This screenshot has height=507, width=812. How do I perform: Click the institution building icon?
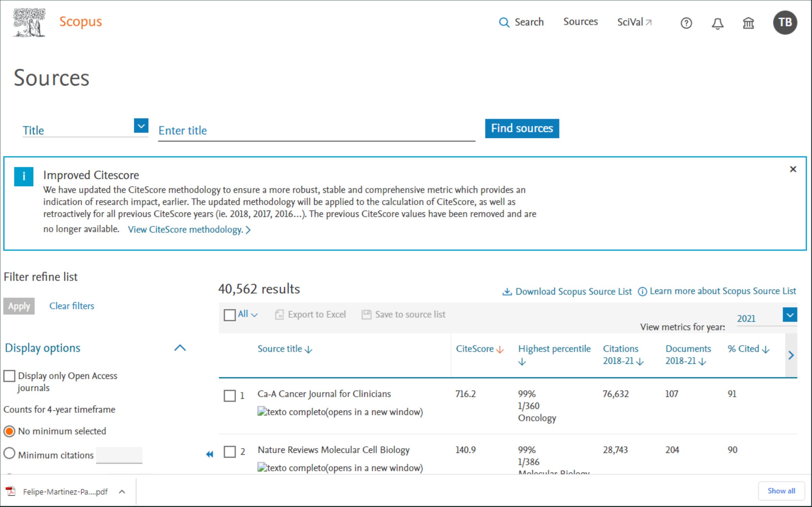[748, 23]
